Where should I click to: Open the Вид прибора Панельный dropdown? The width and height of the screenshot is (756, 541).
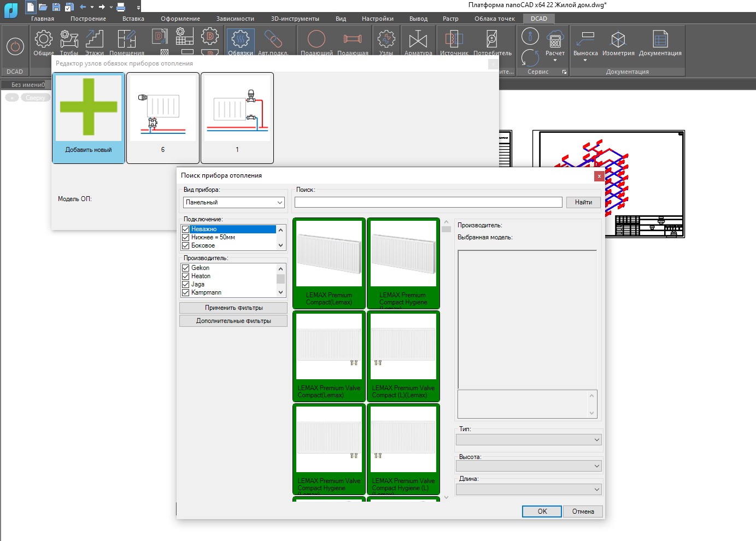coord(234,202)
